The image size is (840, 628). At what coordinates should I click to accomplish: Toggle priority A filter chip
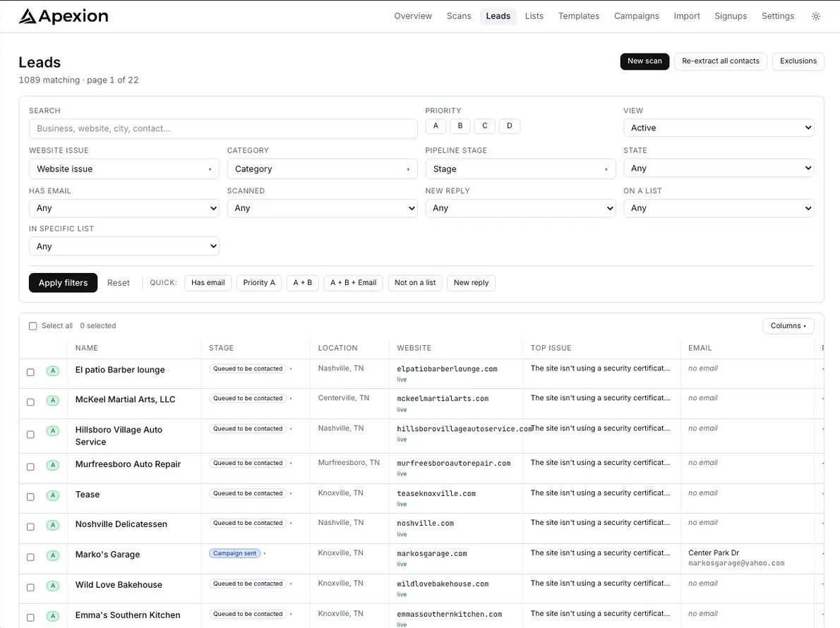(436, 126)
